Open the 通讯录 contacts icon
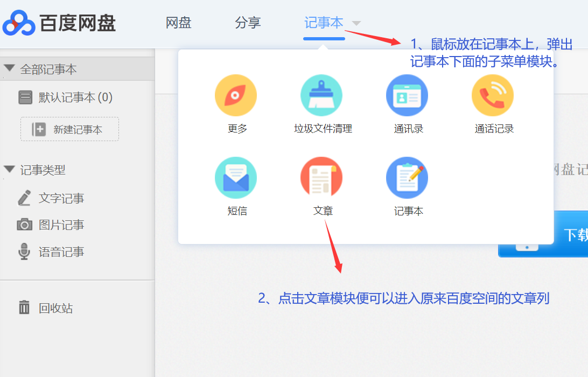 pos(407,95)
